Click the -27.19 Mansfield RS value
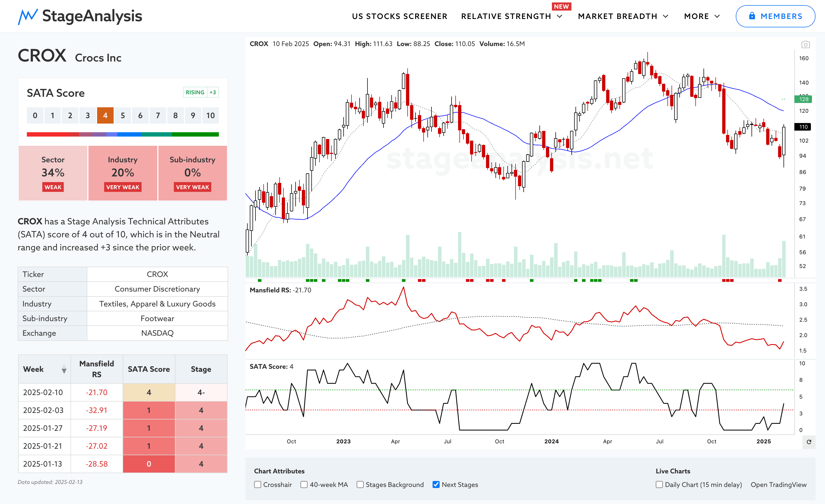825x504 pixels. coord(97,428)
